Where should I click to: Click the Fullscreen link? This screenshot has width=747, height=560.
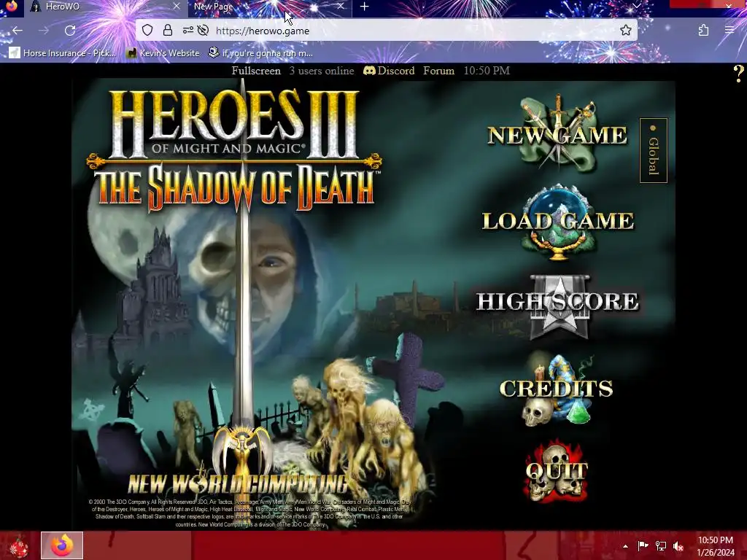coord(256,71)
